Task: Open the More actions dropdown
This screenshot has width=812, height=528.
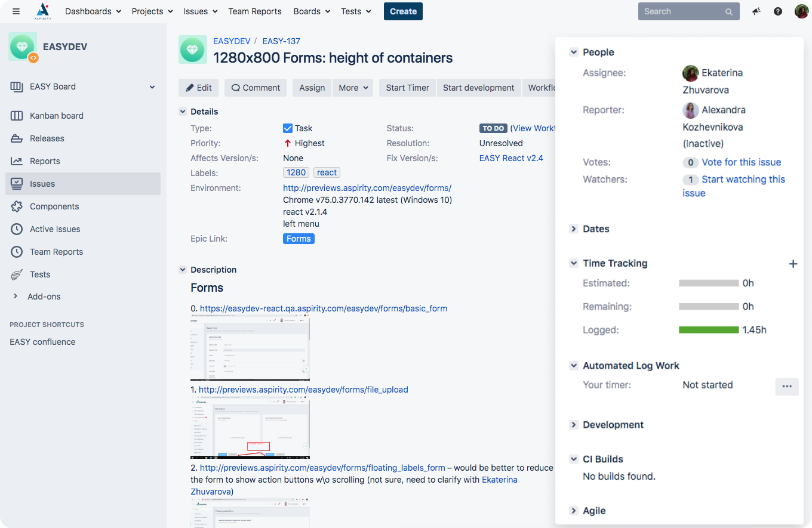Action: pos(353,88)
